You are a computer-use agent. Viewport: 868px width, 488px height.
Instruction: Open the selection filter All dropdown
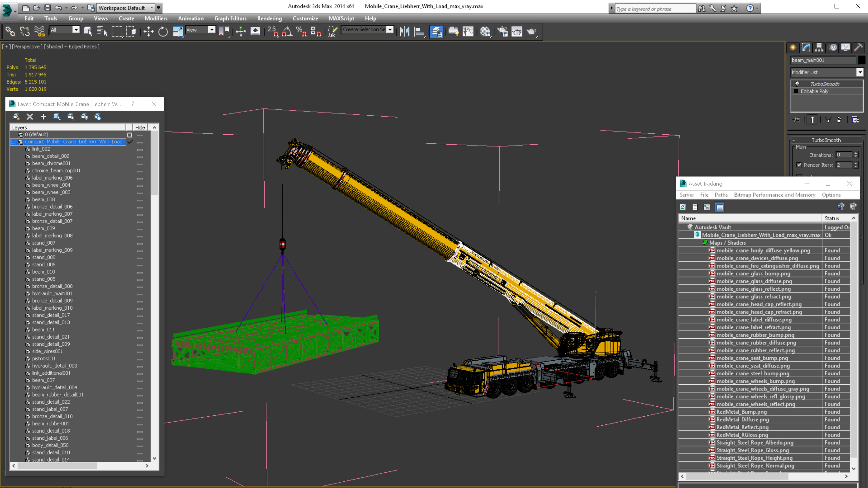tap(65, 30)
